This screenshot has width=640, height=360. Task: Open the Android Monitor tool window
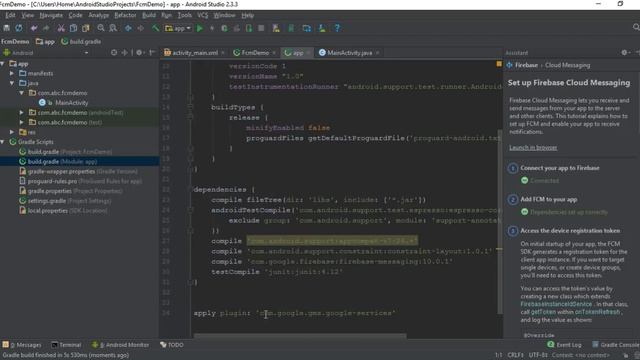click(120, 345)
